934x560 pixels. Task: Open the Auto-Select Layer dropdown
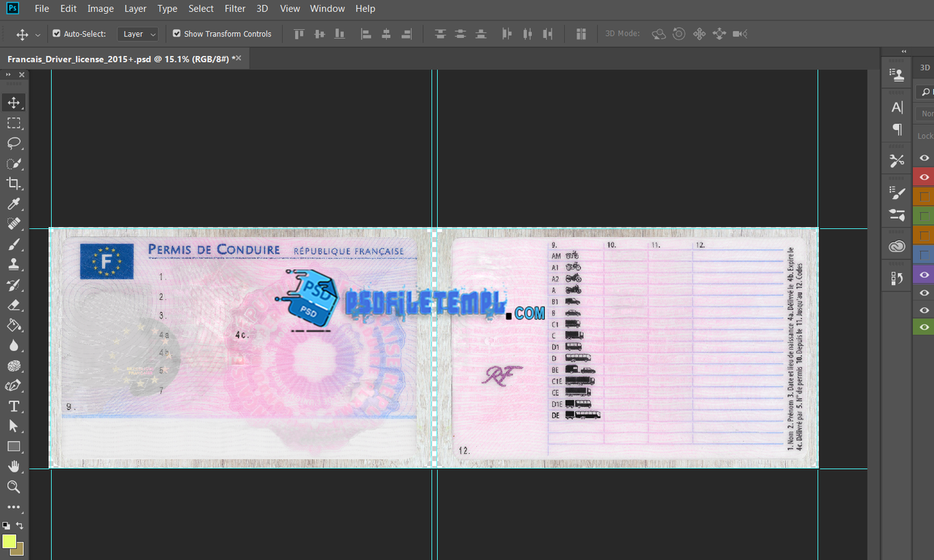point(138,34)
